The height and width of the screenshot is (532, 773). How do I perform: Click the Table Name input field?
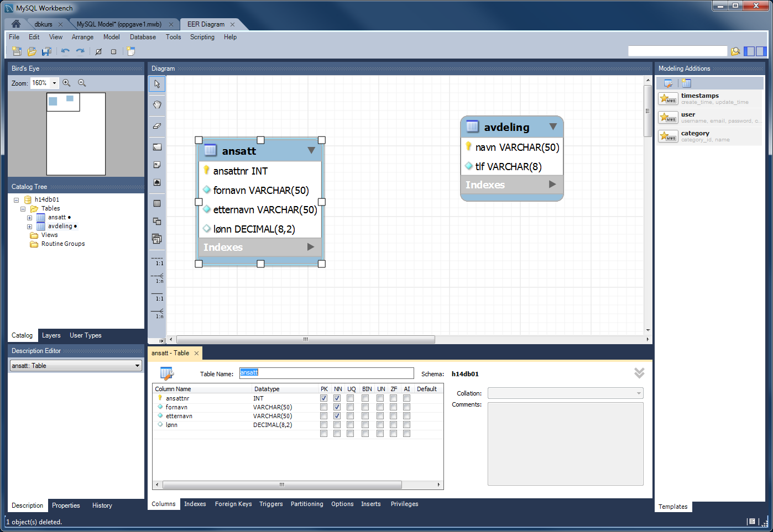click(x=326, y=373)
